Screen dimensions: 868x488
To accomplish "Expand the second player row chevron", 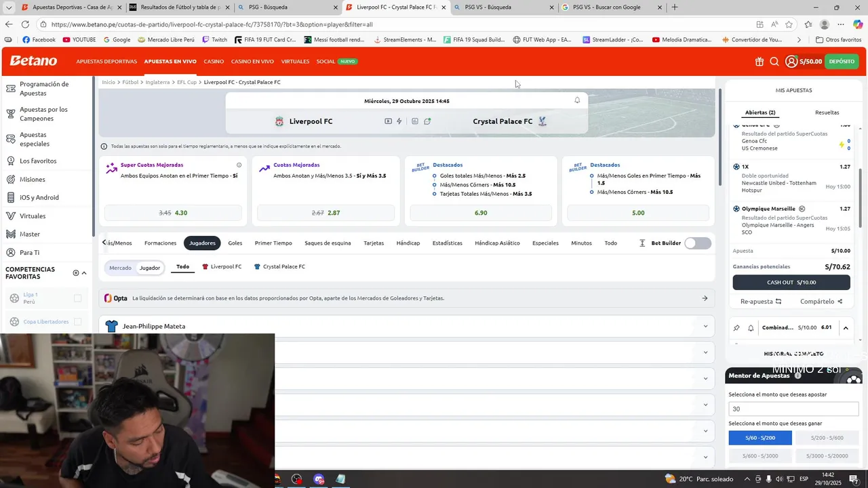I will point(705,352).
